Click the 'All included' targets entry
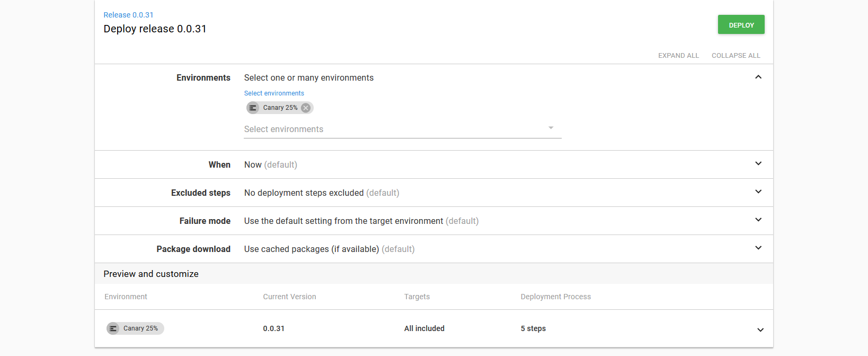 tap(424, 328)
